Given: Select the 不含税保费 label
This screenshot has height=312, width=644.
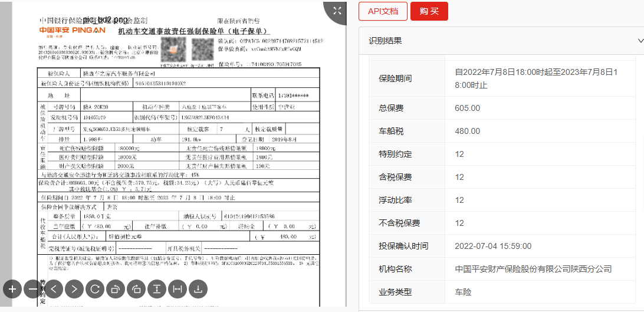Looking at the screenshot, I should (399, 223).
